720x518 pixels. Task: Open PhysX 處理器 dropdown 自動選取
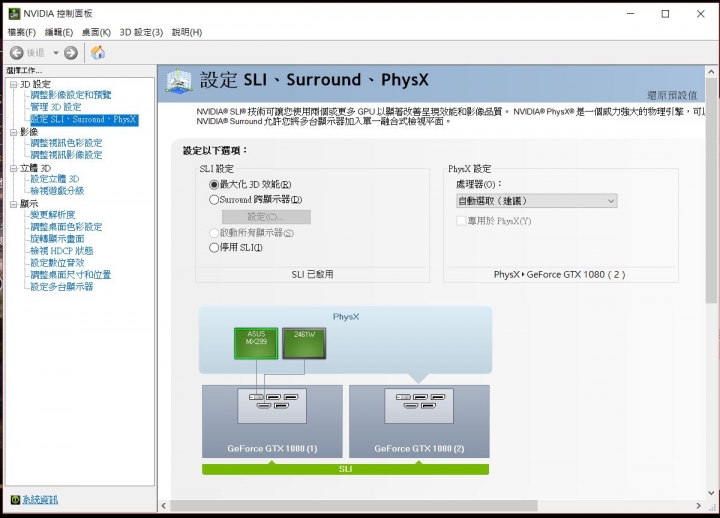(537, 201)
